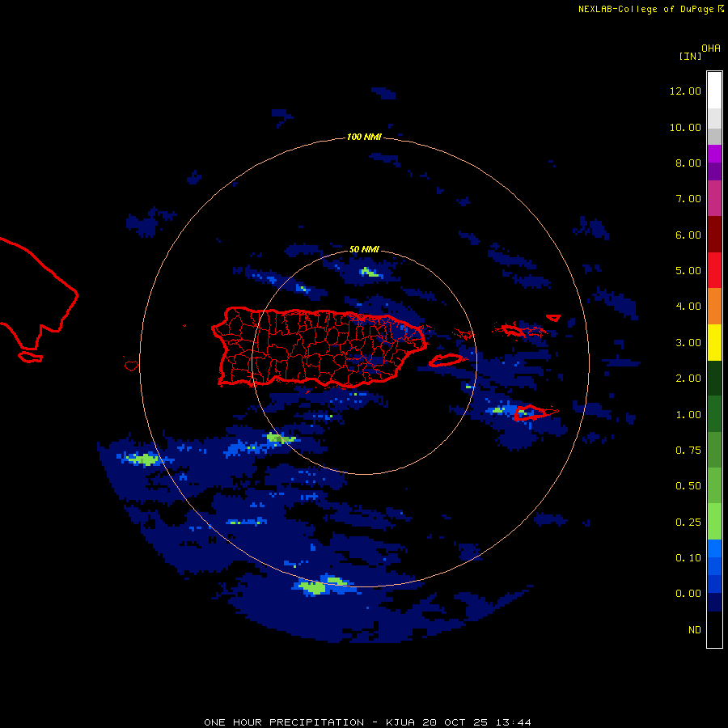Screen dimensions: 728x728
Task: Click the 6.00 legend value
Action: (688, 235)
